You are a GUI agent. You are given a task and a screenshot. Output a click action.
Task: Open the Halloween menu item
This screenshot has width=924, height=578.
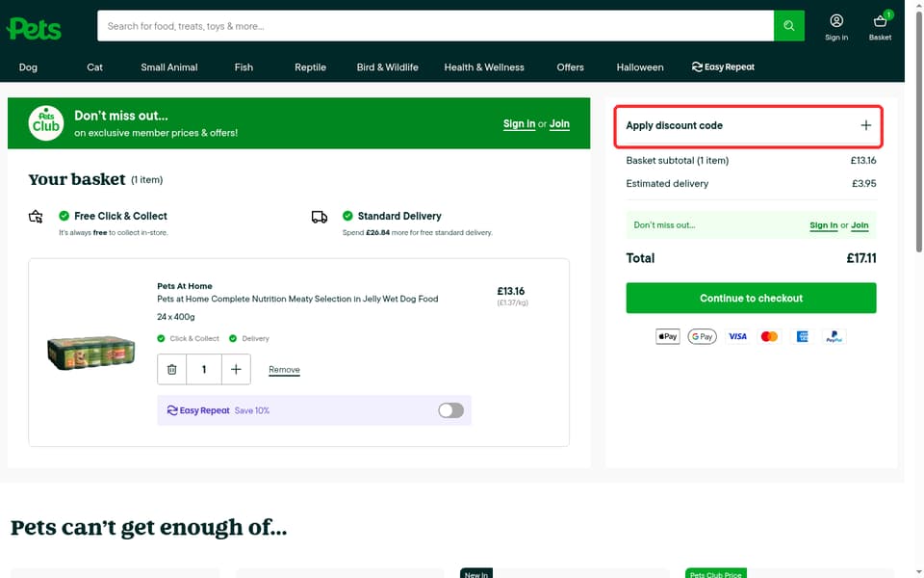coord(640,67)
